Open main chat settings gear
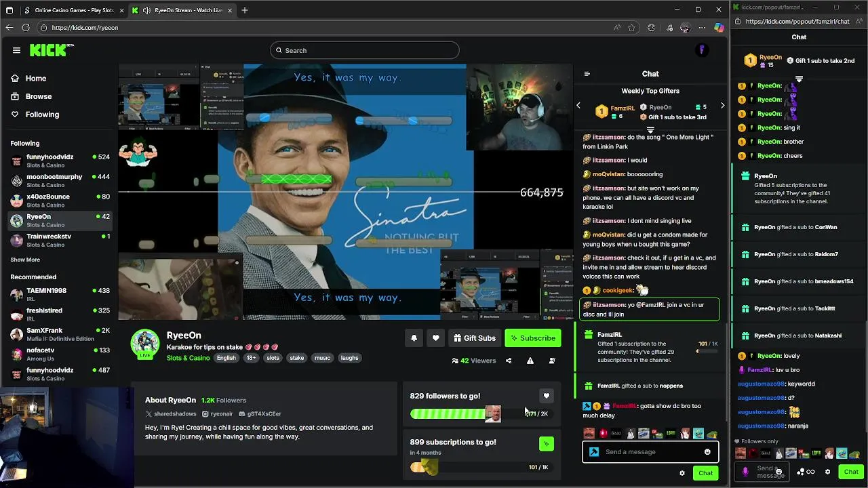The width and height of the screenshot is (868, 488). point(682,473)
